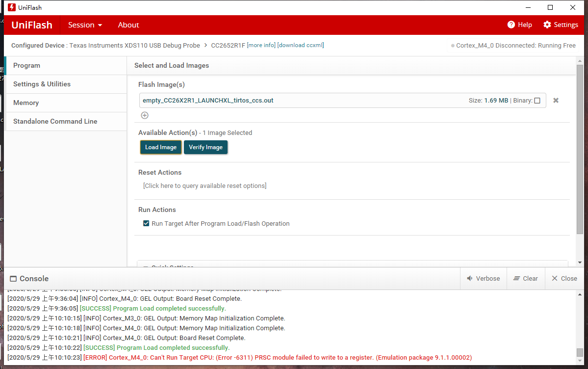
Task: Open Settings via the gear icon
Action: [x=547, y=25]
